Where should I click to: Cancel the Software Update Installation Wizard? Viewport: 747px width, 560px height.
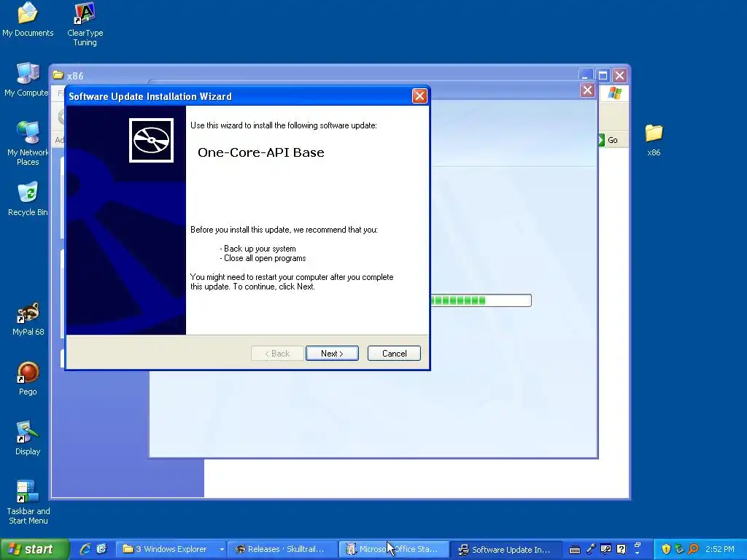coord(394,354)
